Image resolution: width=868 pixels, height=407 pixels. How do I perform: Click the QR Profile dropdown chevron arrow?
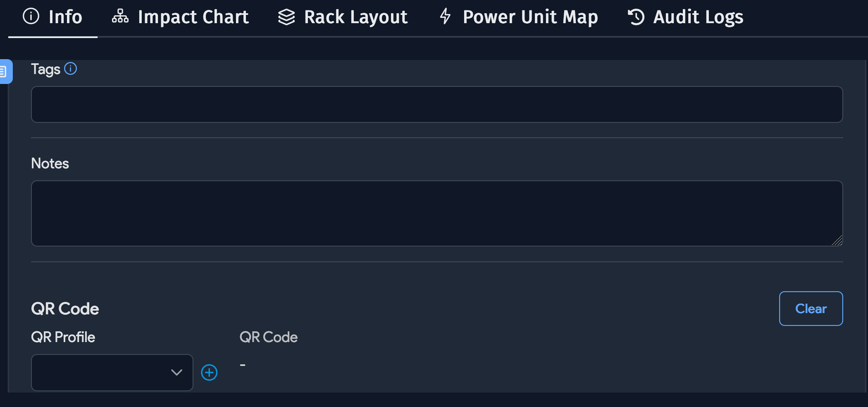(177, 372)
